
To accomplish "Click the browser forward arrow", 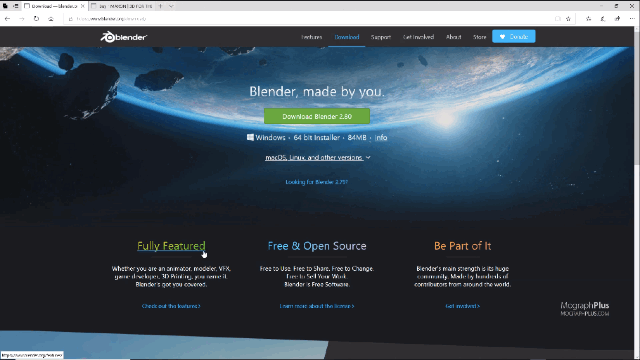I will point(22,19).
